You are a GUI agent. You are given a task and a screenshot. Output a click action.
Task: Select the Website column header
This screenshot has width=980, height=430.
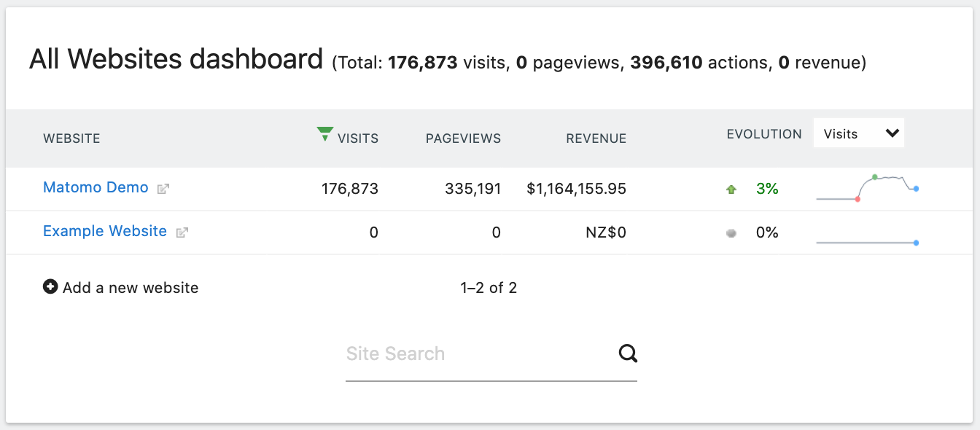point(71,138)
